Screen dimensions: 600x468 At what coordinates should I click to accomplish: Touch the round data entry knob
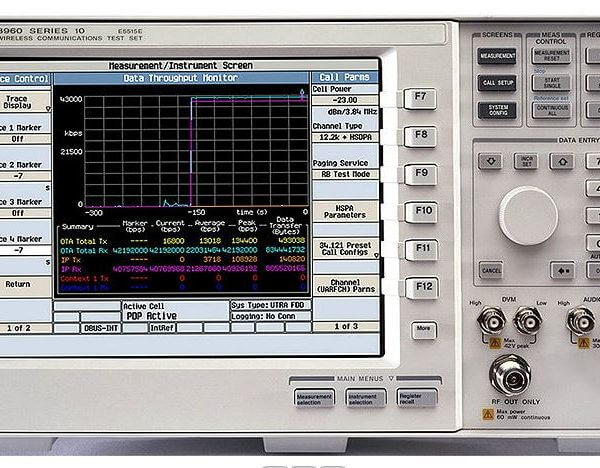pos(528,216)
